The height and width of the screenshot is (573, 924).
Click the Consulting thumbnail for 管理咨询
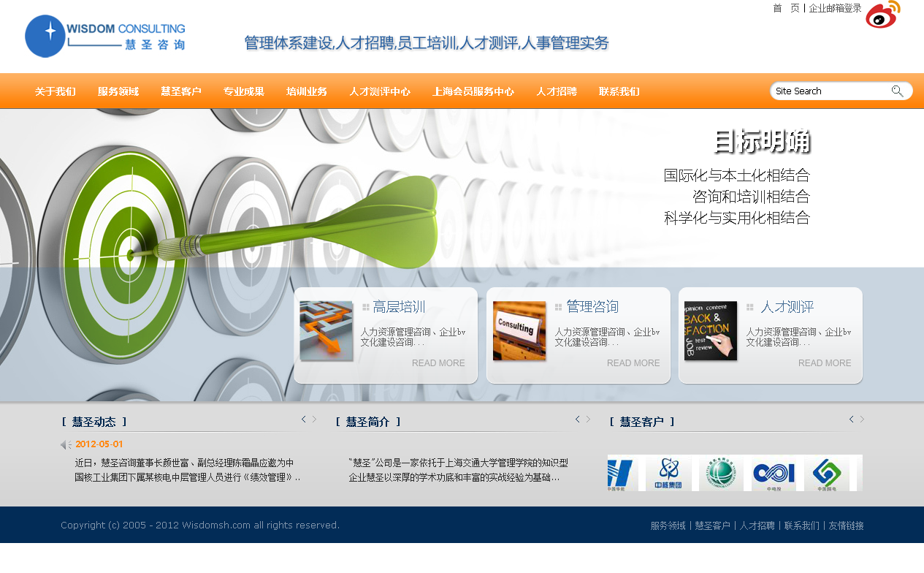tap(519, 331)
